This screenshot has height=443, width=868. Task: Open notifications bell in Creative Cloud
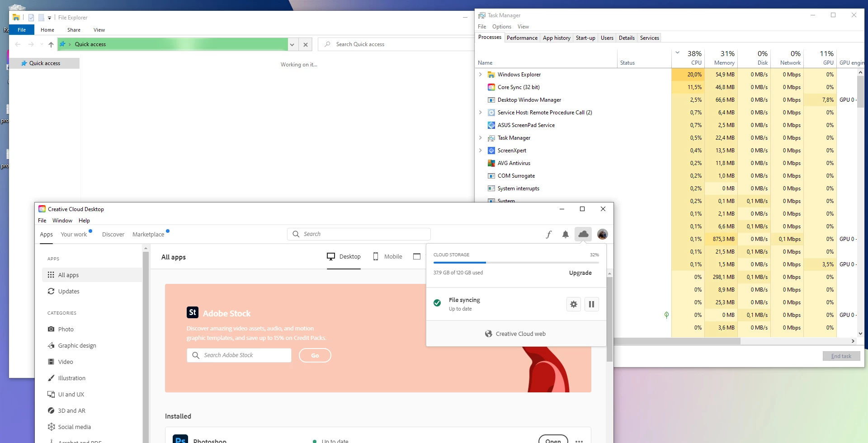coord(565,234)
